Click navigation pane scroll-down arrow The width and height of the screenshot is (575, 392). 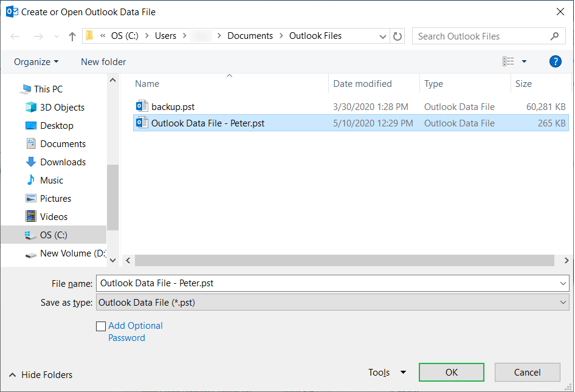point(113,260)
